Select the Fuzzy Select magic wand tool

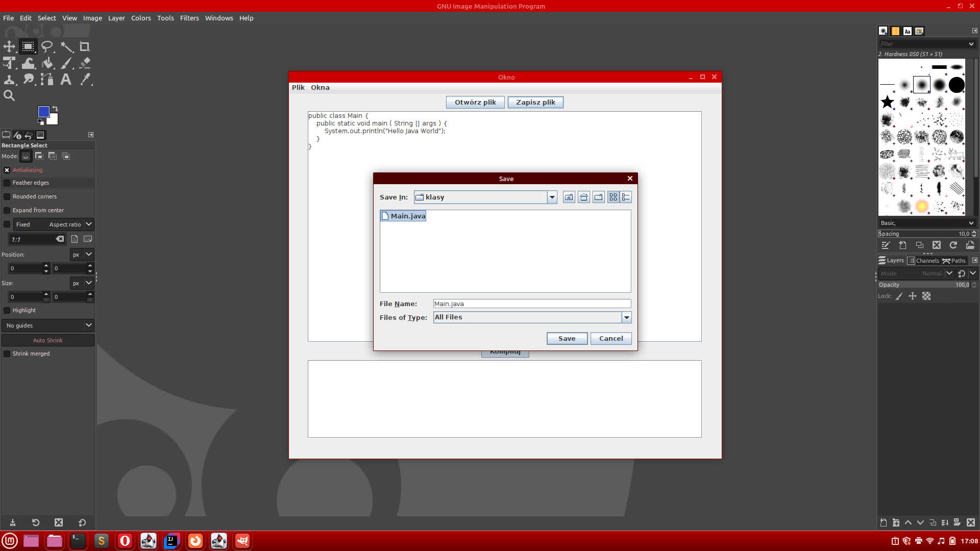pyautogui.click(x=66, y=47)
